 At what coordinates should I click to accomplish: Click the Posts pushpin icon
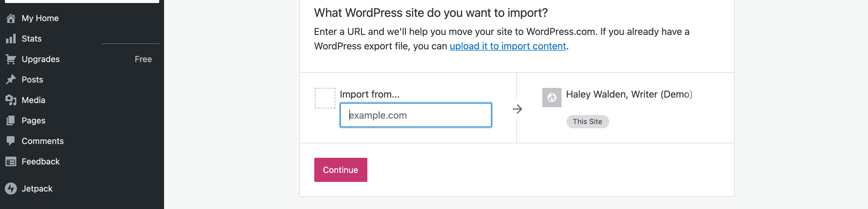point(11,80)
